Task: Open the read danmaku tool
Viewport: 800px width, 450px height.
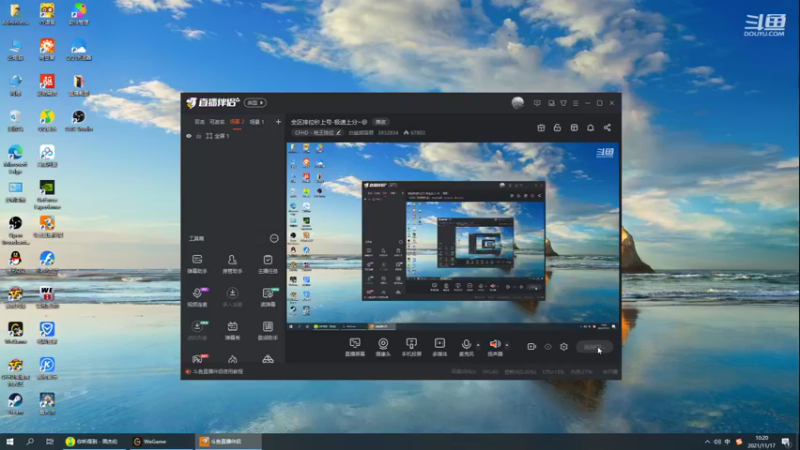Action: click(267, 297)
